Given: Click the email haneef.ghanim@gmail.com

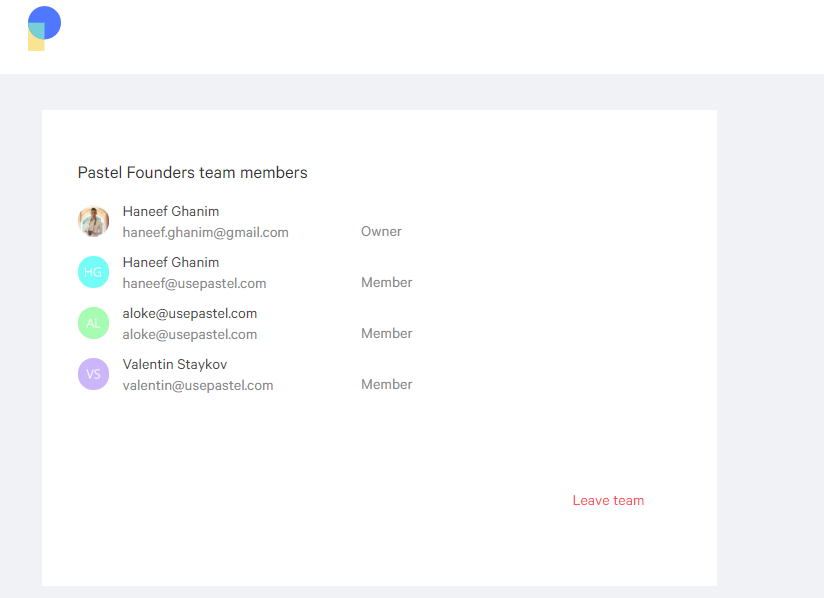Looking at the screenshot, I should click(205, 232).
